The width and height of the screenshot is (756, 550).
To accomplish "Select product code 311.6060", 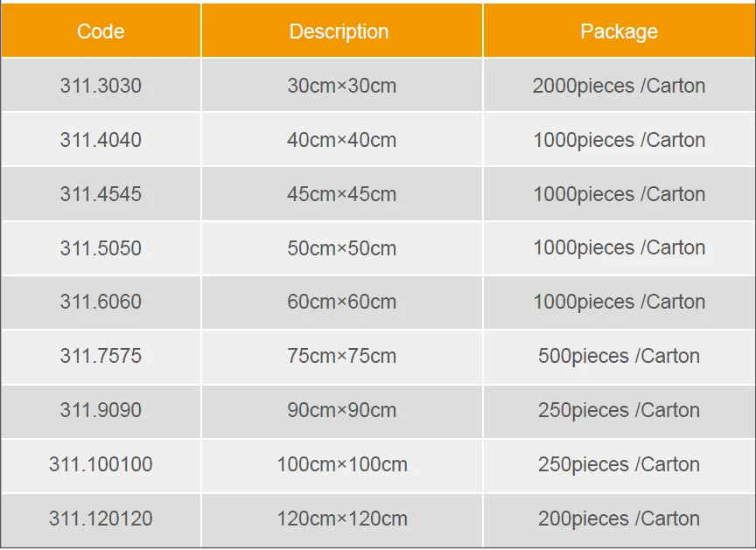I will pyautogui.click(x=101, y=302).
